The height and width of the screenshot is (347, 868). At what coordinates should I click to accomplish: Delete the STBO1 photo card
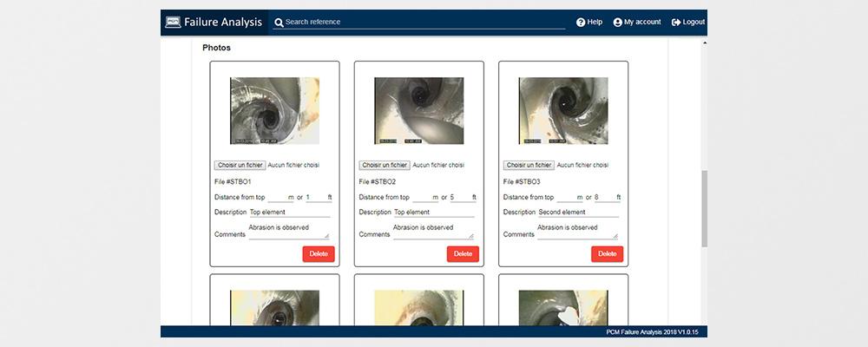pyautogui.click(x=319, y=254)
